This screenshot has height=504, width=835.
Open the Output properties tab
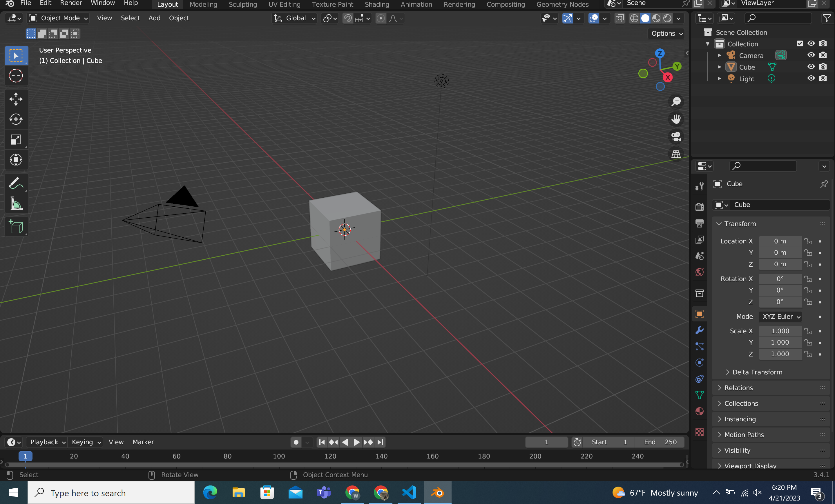699,223
